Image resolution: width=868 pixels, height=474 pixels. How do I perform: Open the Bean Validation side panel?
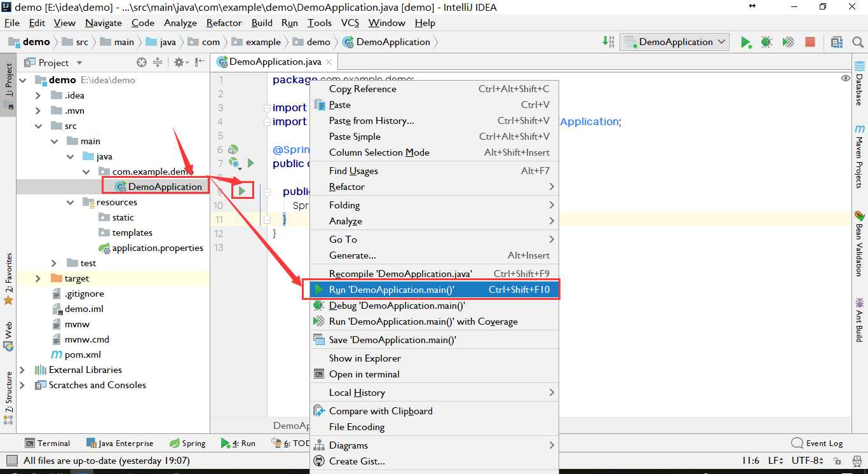coord(860,243)
